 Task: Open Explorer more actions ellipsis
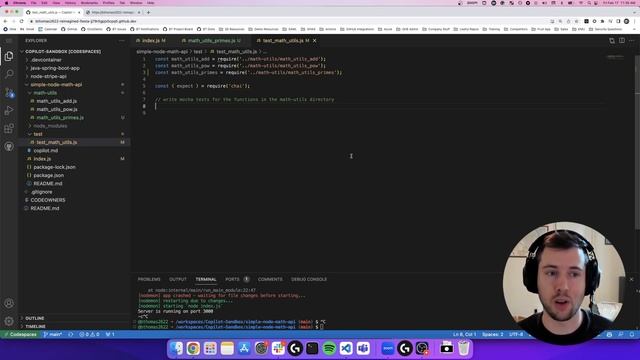click(x=122, y=41)
